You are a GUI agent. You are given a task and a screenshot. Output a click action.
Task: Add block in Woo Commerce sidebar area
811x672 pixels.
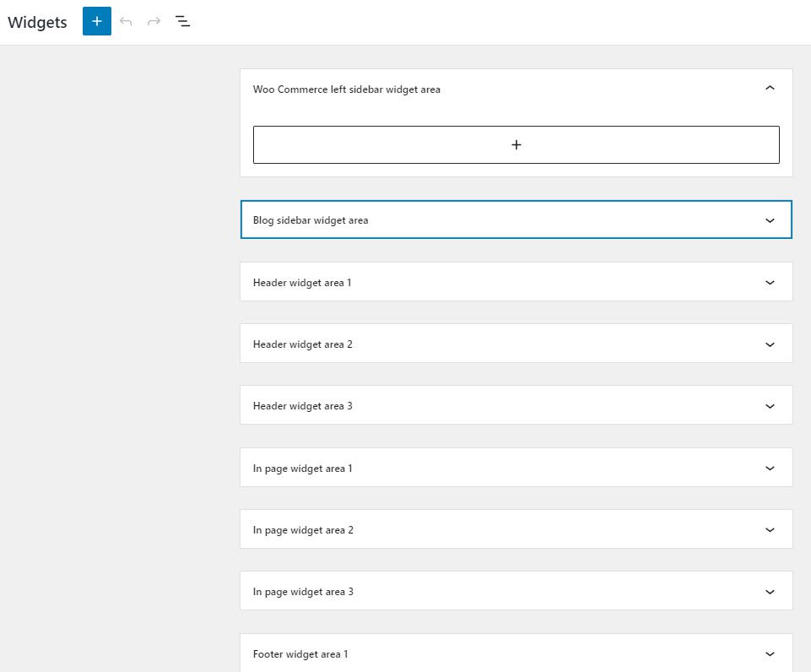[x=516, y=145]
